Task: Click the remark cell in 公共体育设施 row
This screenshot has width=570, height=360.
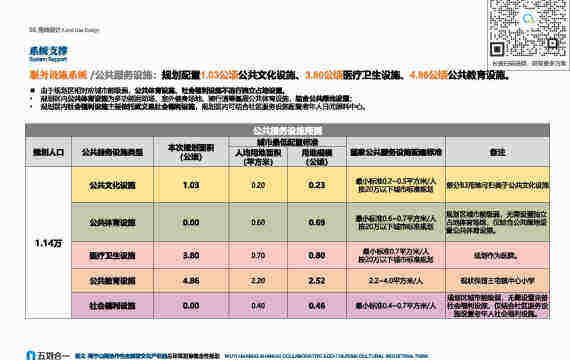Action: coord(497,222)
